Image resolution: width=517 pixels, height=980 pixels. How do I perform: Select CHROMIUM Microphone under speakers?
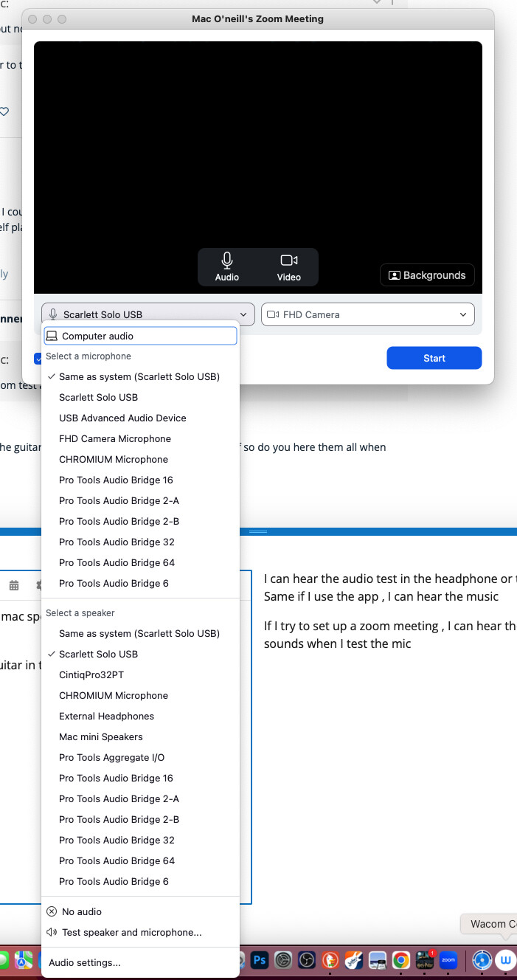point(140,695)
